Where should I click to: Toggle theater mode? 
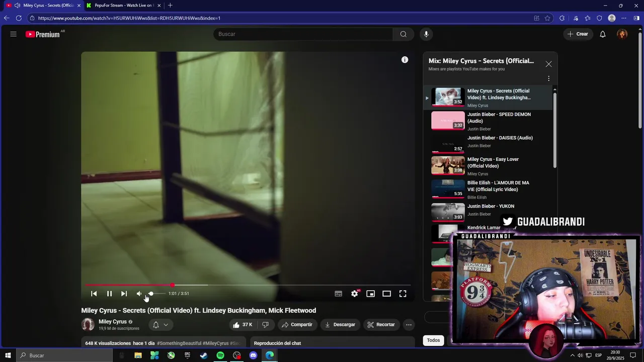(387, 294)
